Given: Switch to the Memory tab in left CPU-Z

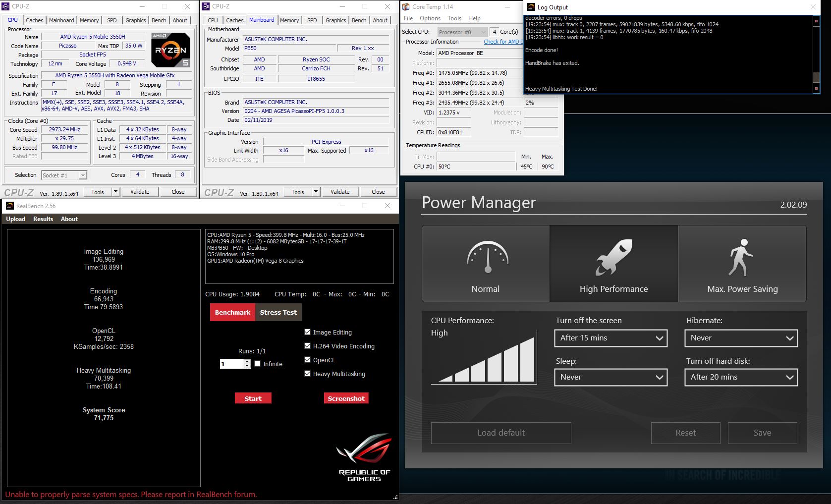Looking at the screenshot, I should (89, 20).
